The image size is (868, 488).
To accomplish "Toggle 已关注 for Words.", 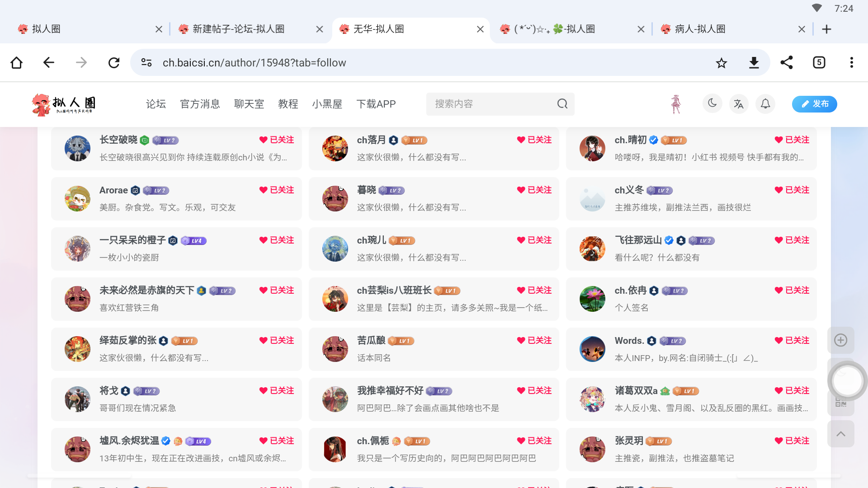I will click(792, 341).
